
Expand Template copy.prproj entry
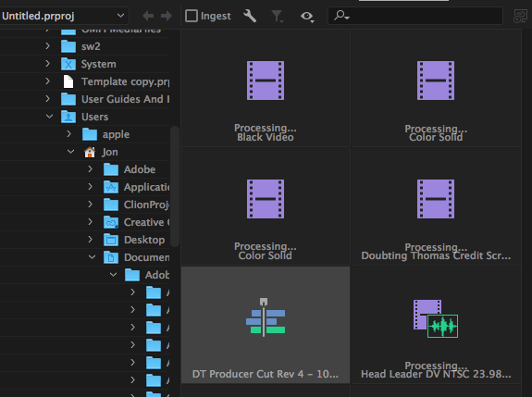48,81
